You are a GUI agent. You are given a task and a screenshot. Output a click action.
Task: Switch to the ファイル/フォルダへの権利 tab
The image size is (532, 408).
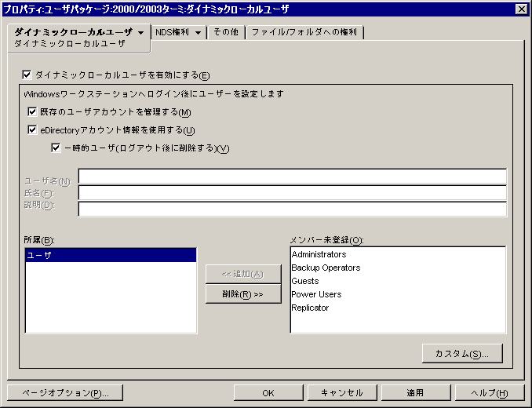coord(304,32)
